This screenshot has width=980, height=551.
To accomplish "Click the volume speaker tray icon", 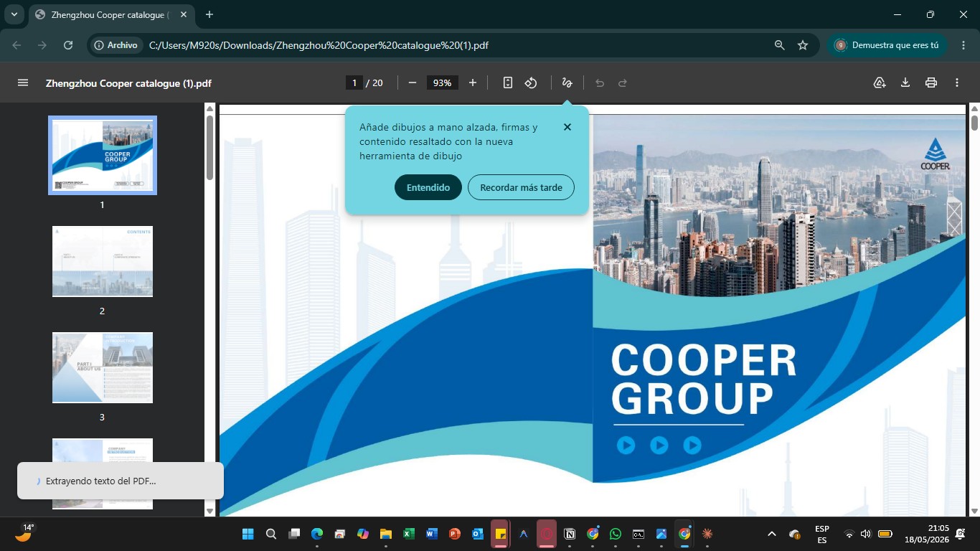I will [x=866, y=534].
